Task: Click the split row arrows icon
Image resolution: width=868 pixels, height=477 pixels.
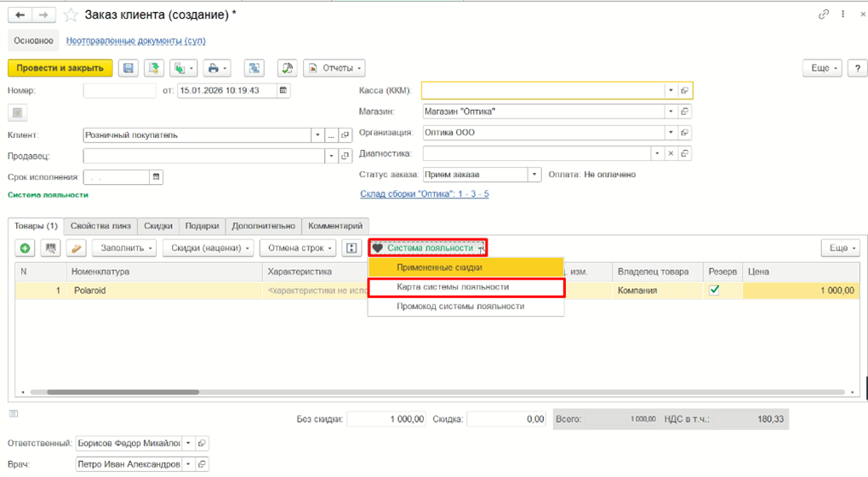Action: 351,248
